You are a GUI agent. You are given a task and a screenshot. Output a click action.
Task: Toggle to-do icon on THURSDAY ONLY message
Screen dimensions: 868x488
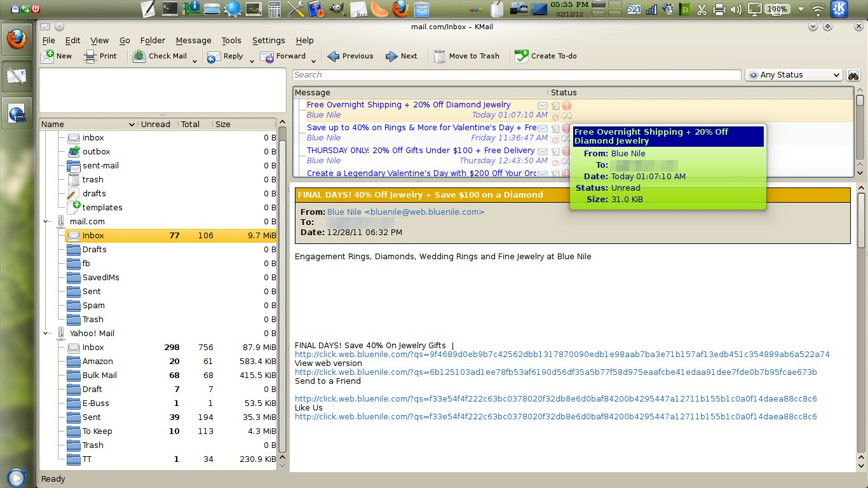[x=555, y=151]
